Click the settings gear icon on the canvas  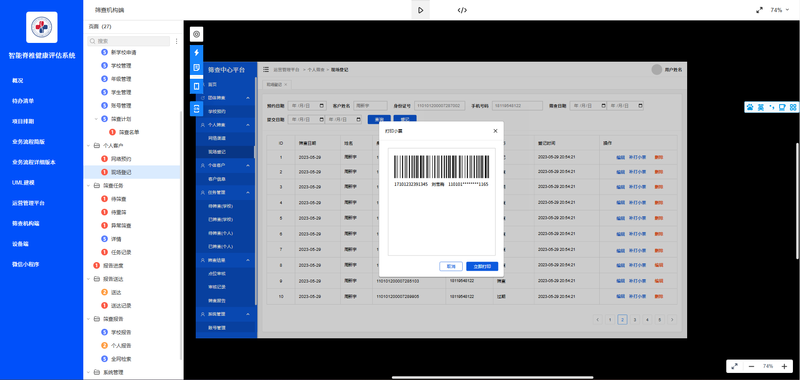196,34
